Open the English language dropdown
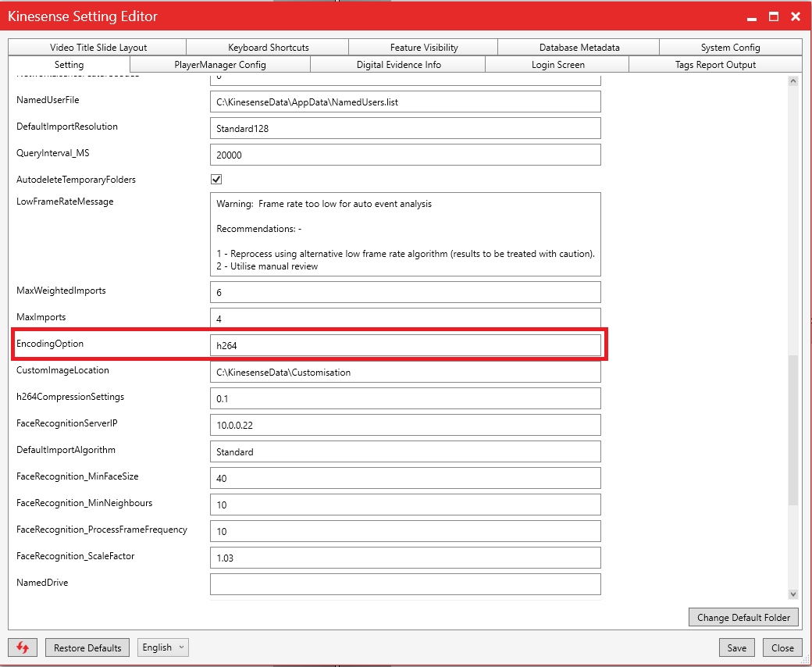812x667 pixels. 162,647
